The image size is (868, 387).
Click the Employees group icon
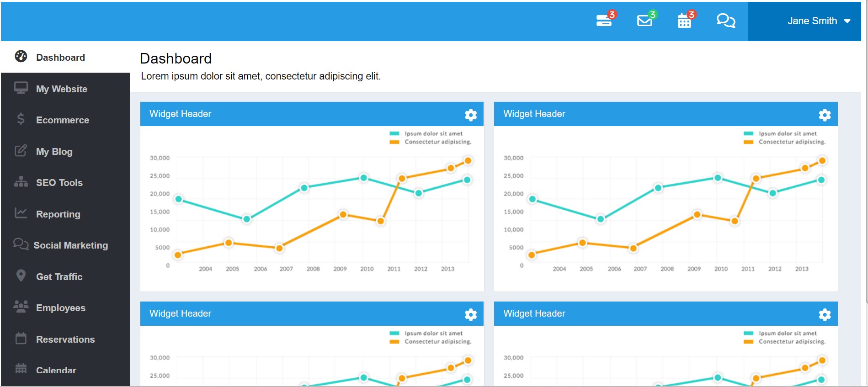(x=21, y=307)
